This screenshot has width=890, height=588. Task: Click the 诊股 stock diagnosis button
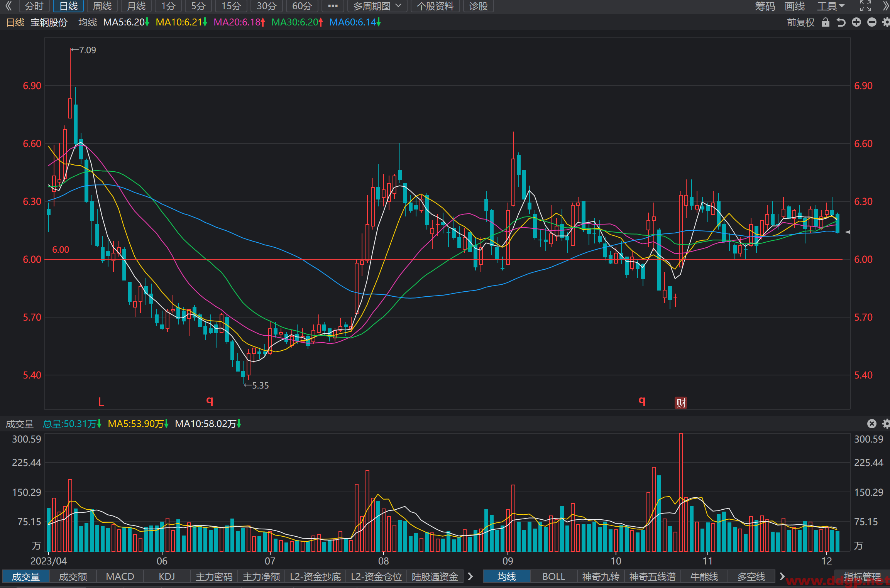click(x=479, y=6)
